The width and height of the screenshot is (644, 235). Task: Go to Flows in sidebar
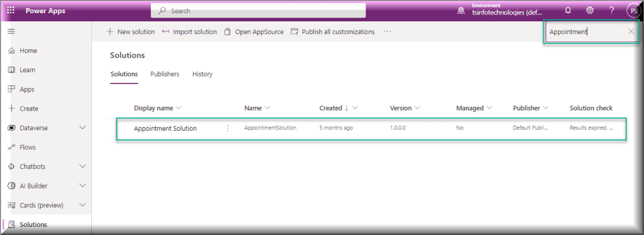(28, 147)
